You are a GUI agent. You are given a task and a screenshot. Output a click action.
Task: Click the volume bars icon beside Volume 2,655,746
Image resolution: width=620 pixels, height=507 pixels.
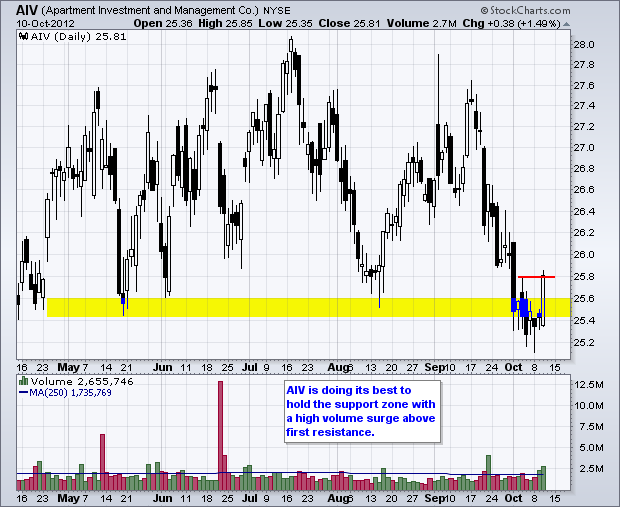[x=24, y=381]
